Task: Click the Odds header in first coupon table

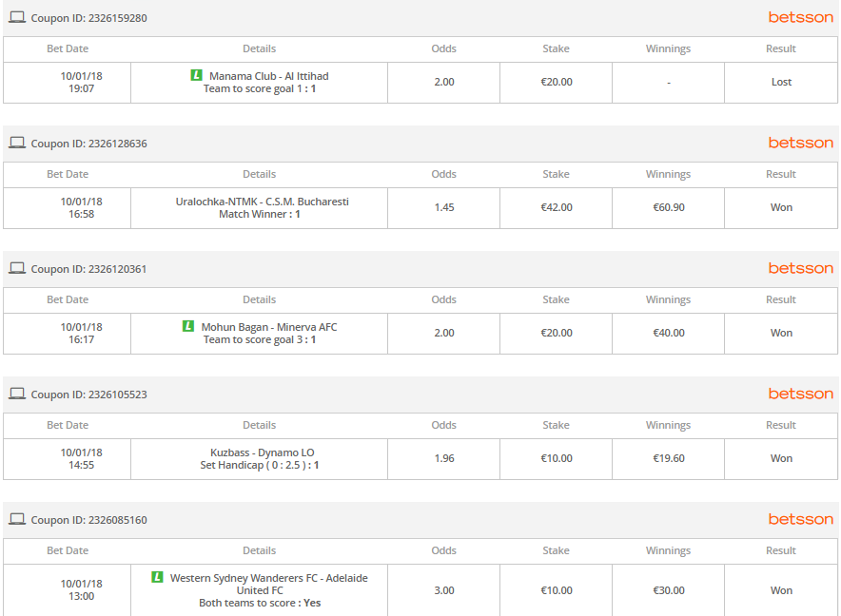Action: point(443,48)
